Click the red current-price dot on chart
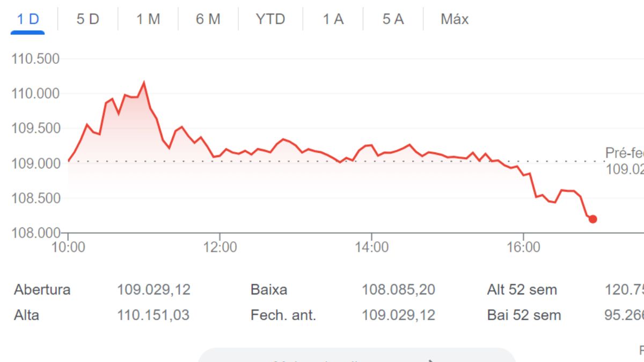The height and width of the screenshot is (362, 644). pyautogui.click(x=592, y=219)
